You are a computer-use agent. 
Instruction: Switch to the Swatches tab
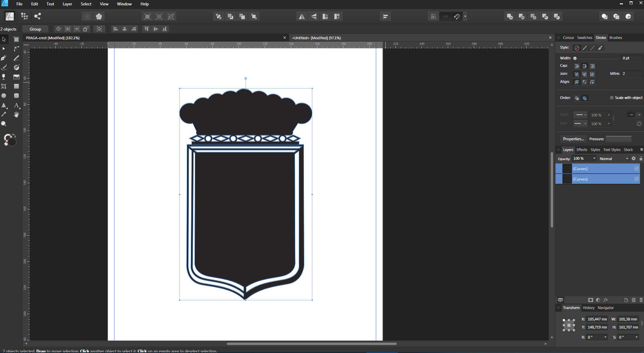click(x=584, y=38)
